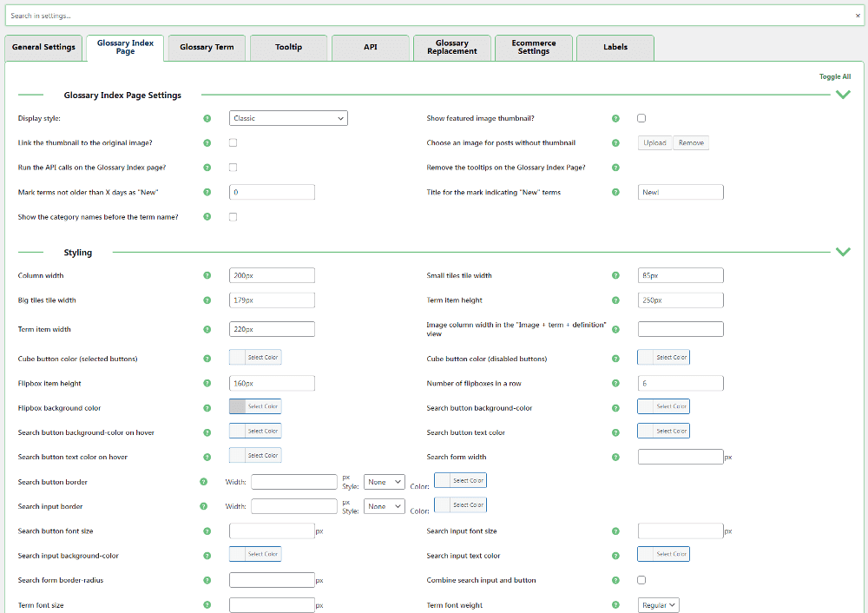Viewport: 868px width, 613px height.
Task: Open Search button border Style dropdown
Action: coord(385,482)
